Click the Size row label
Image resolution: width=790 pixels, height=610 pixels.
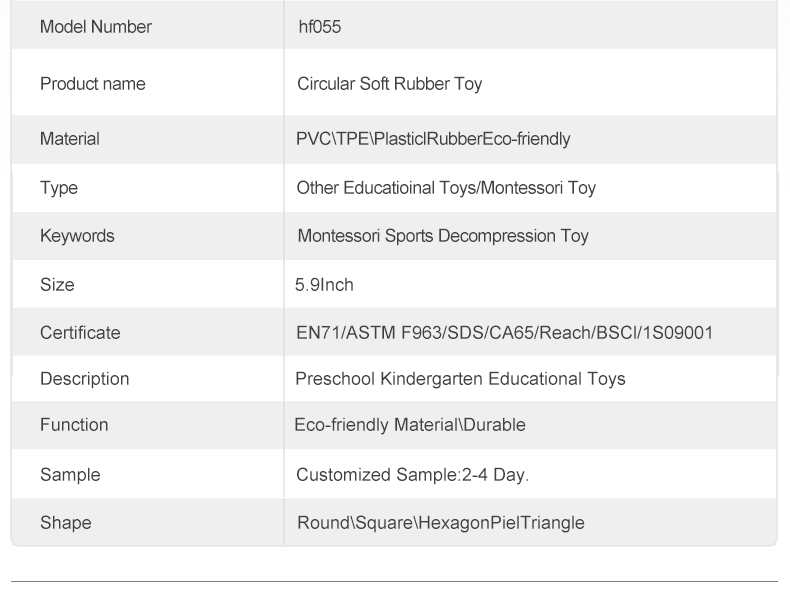click(x=57, y=285)
